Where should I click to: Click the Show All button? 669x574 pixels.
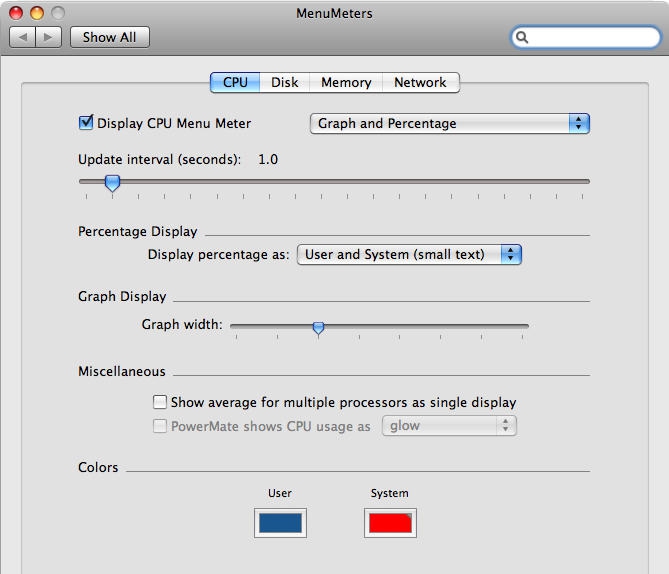click(x=109, y=37)
